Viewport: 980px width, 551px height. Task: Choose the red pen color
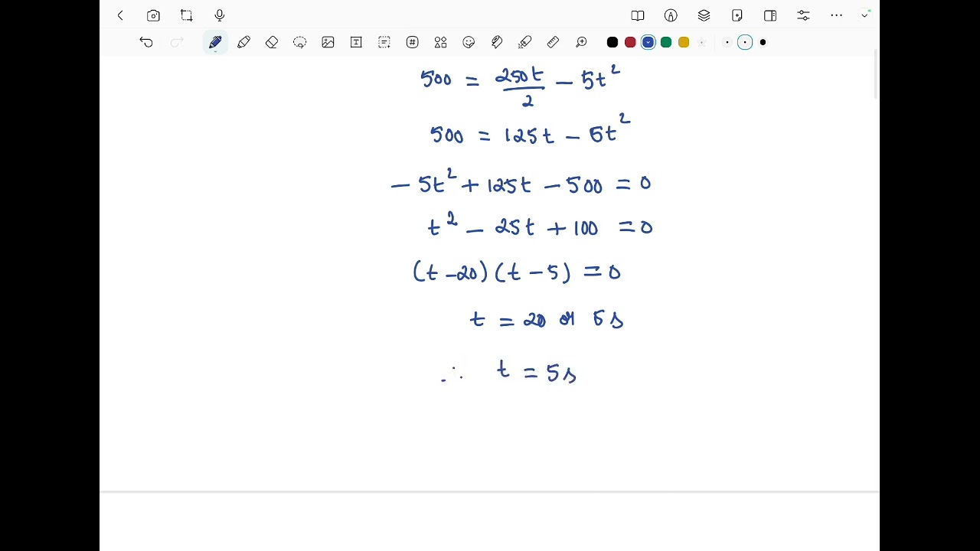tap(630, 42)
